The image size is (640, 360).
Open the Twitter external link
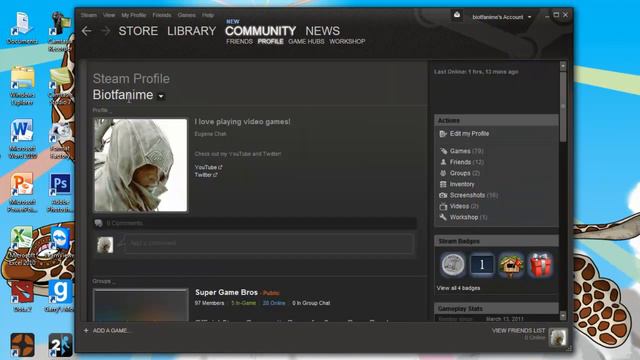[x=206, y=175]
